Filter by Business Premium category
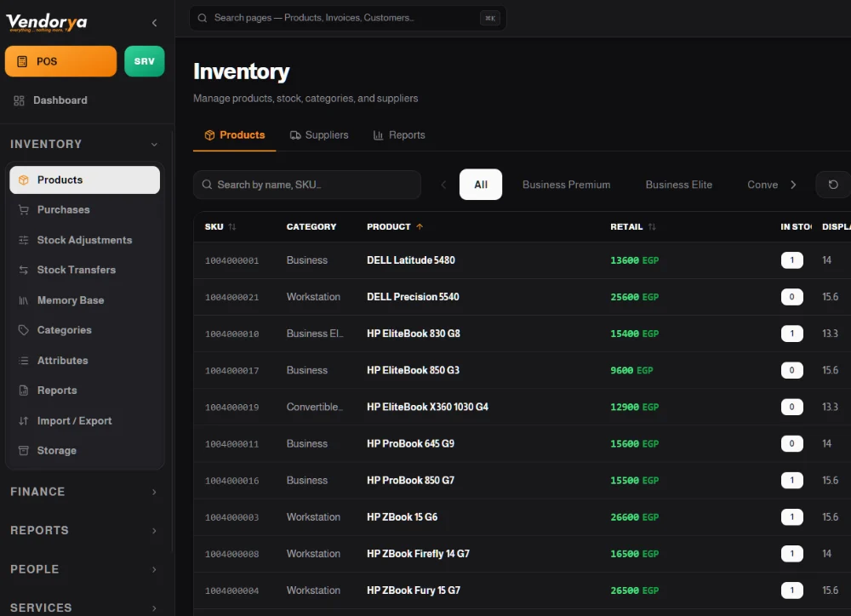851x616 pixels. point(566,185)
